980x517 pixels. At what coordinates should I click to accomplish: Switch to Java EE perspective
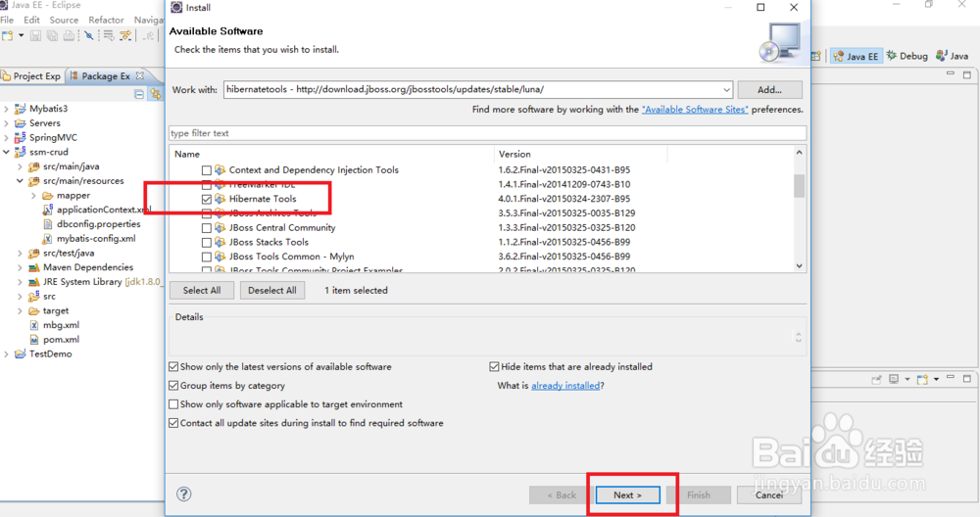857,56
